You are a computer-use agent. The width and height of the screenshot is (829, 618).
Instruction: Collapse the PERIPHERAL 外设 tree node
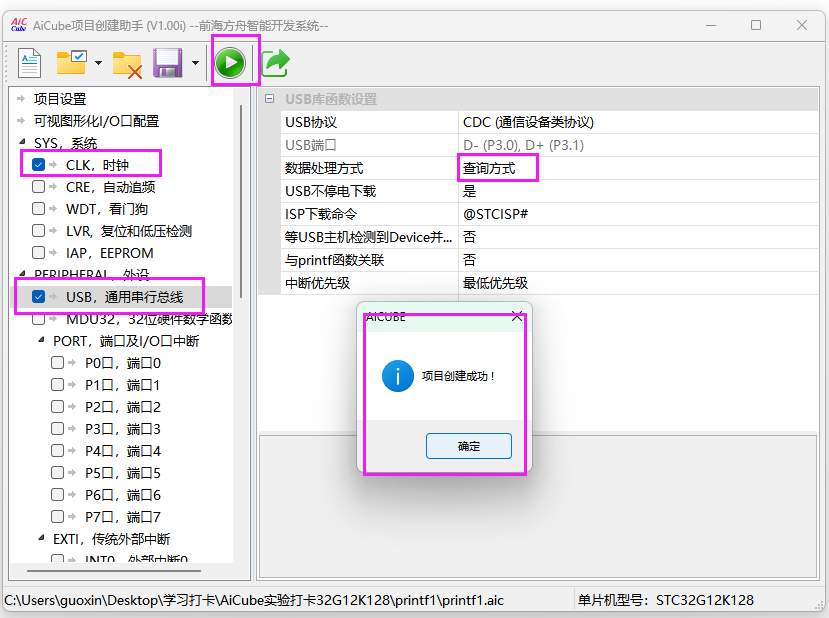point(22,273)
